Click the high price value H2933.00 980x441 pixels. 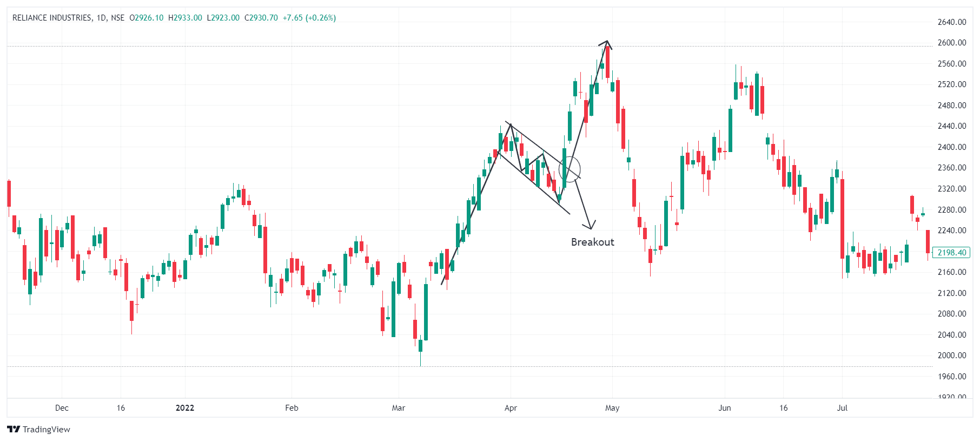point(185,18)
